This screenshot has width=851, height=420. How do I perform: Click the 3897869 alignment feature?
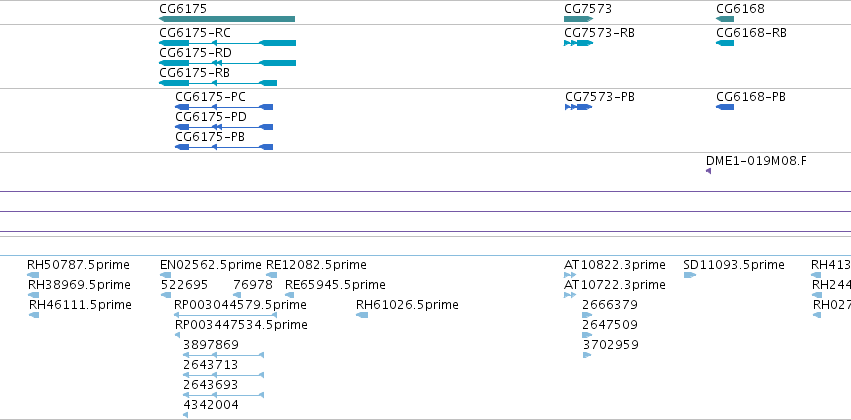(x=224, y=355)
